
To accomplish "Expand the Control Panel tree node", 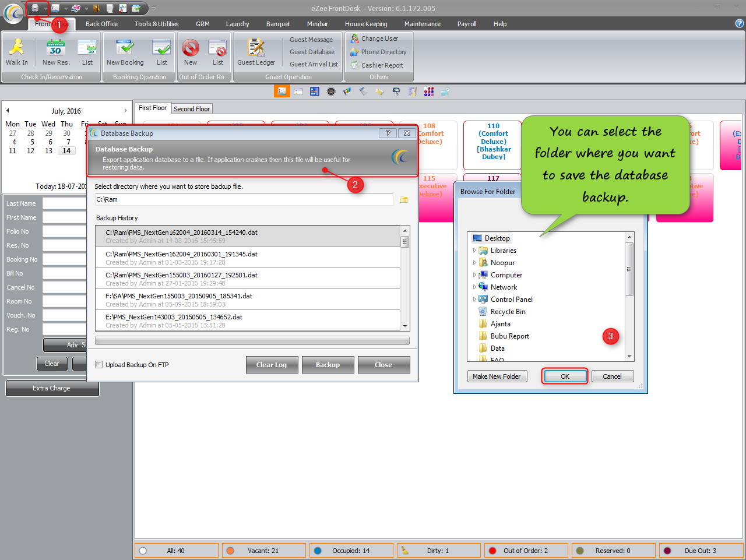I will 474,300.
